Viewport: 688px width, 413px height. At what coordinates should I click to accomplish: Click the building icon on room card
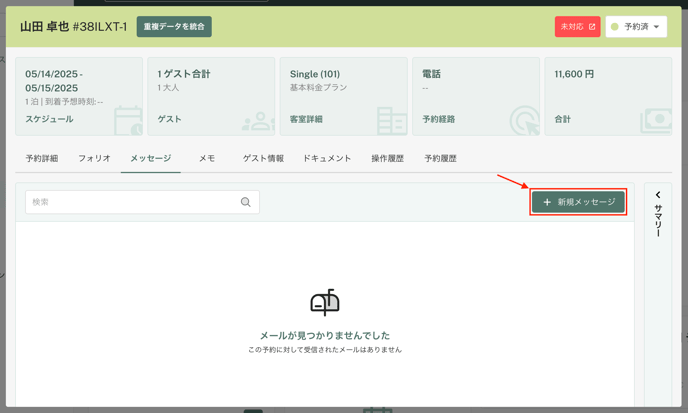(392, 121)
